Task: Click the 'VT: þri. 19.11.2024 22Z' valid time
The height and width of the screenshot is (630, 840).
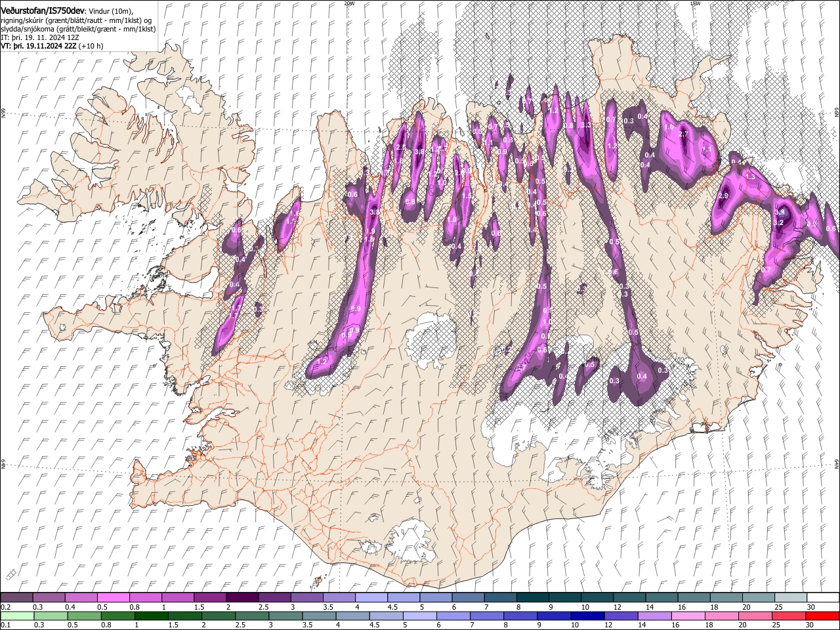Action: click(x=38, y=47)
